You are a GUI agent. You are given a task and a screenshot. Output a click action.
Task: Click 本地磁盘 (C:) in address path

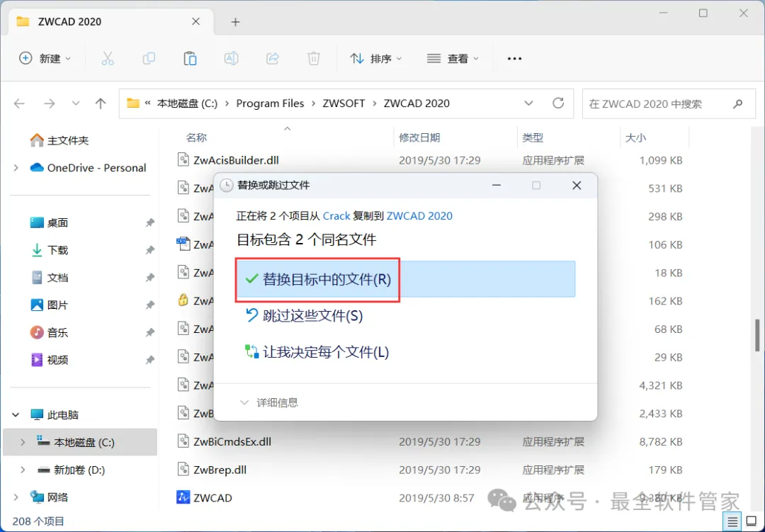(x=187, y=103)
